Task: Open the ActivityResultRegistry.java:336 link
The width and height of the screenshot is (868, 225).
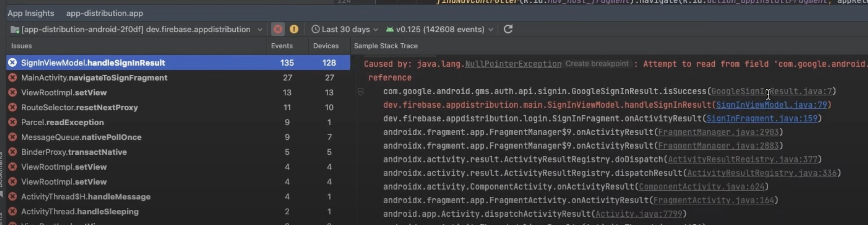Action: [x=762, y=173]
